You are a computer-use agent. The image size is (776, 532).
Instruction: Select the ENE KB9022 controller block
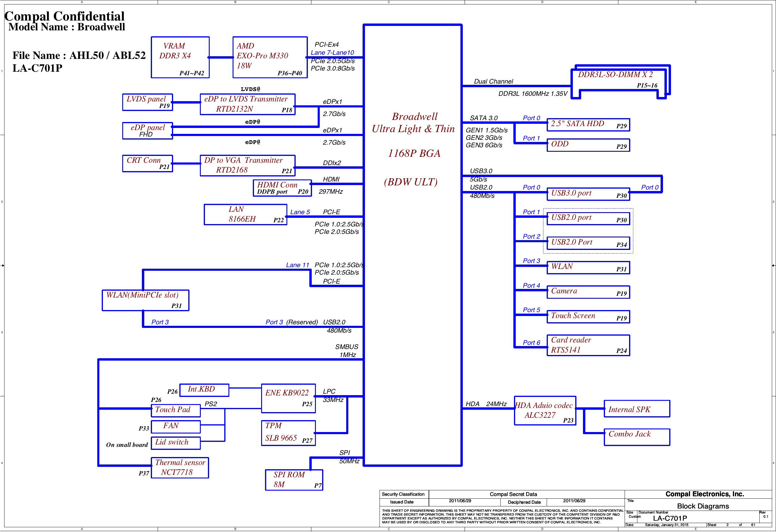click(288, 398)
